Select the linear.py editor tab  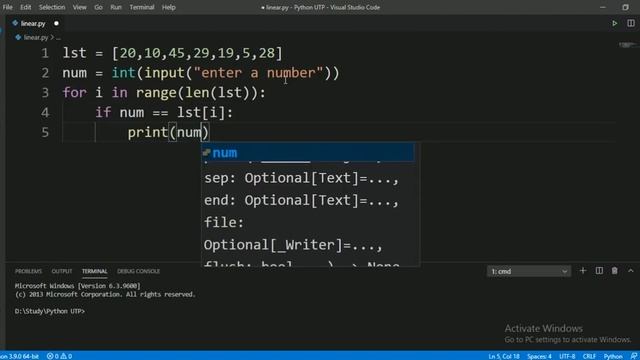tap(33, 23)
